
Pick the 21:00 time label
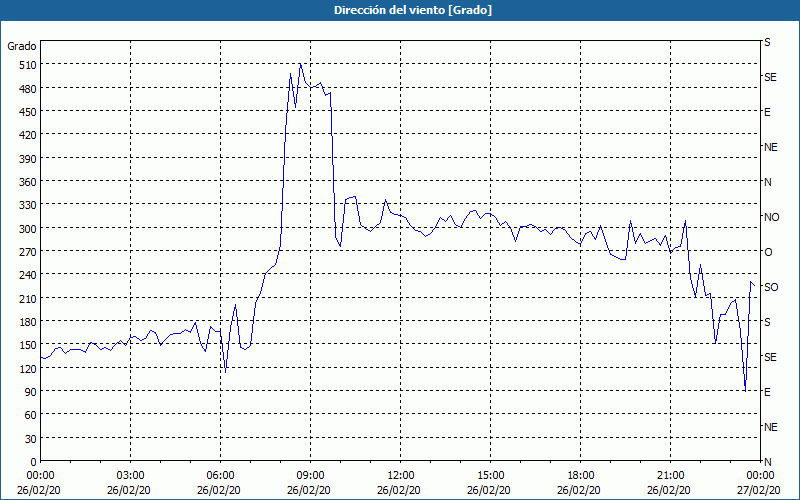[x=669, y=476]
